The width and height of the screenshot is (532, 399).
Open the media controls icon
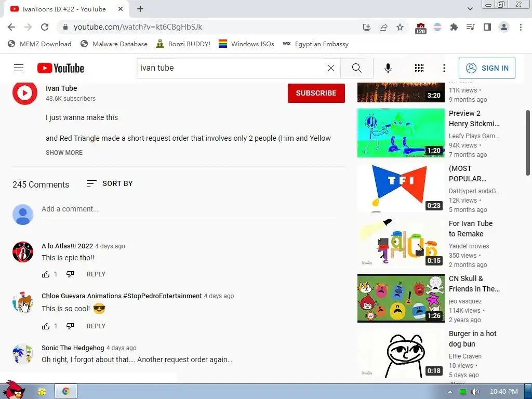470,27
